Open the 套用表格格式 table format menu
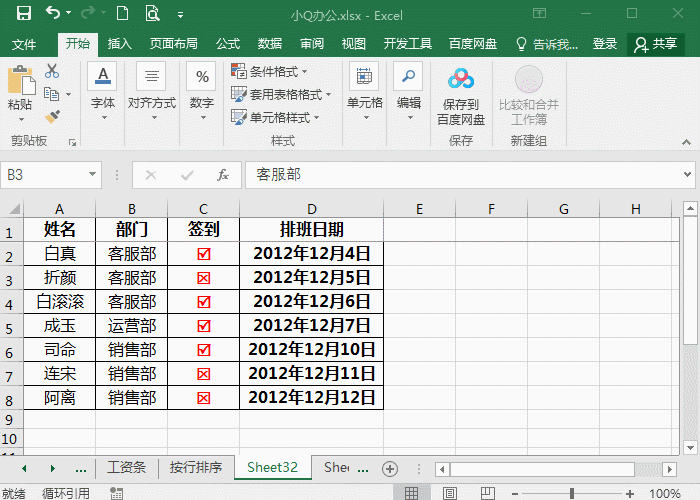The width and height of the screenshot is (700, 500). [x=281, y=95]
